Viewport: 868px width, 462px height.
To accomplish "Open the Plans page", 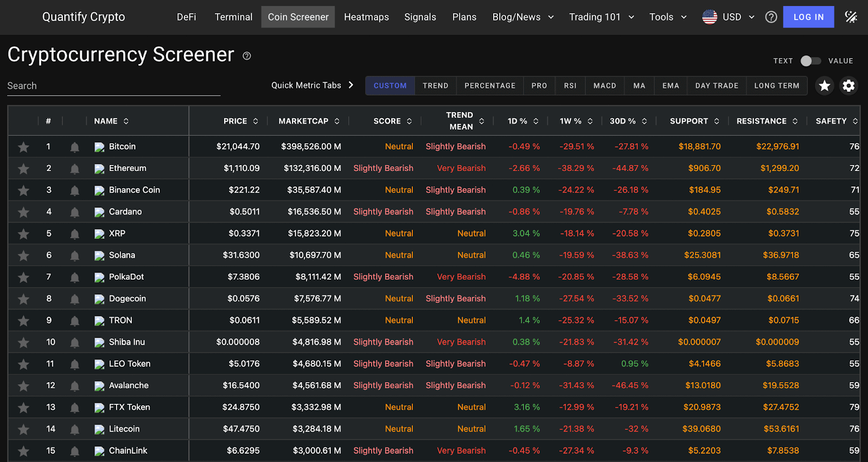I will pyautogui.click(x=464, y=17).
